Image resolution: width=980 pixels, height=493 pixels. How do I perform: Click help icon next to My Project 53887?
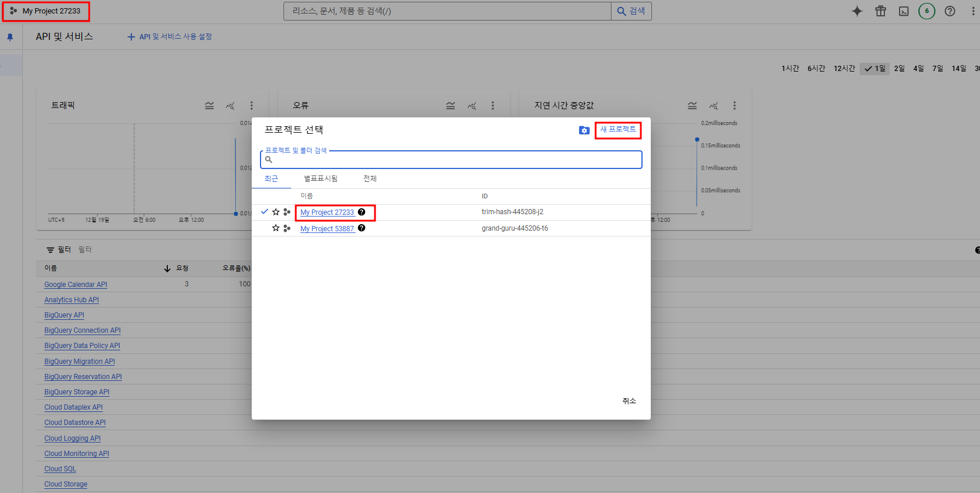[361, 228]
